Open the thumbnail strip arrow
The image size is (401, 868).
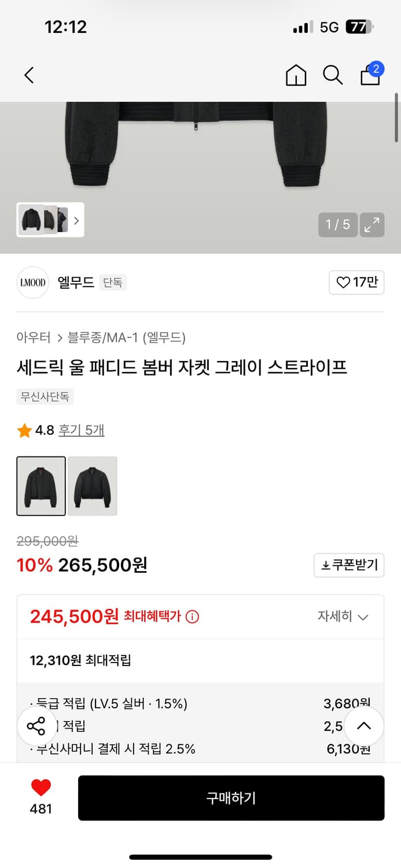pos(76,220)
